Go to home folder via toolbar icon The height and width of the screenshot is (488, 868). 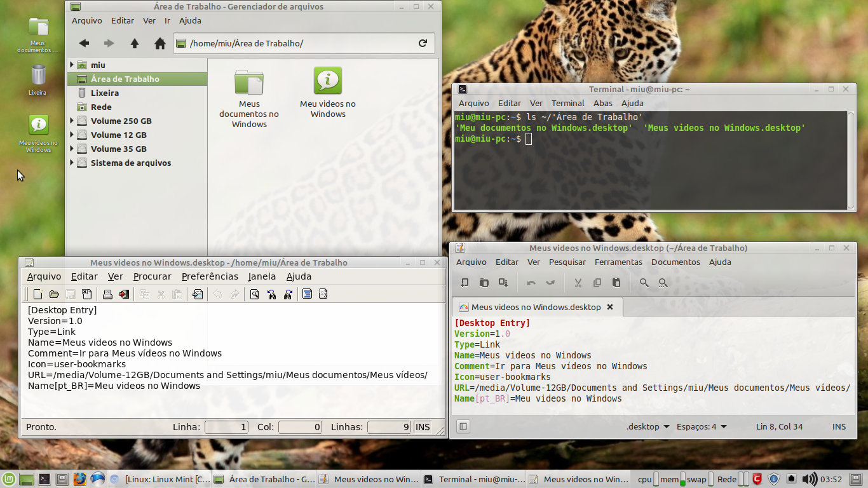click(x=160, y=43)
